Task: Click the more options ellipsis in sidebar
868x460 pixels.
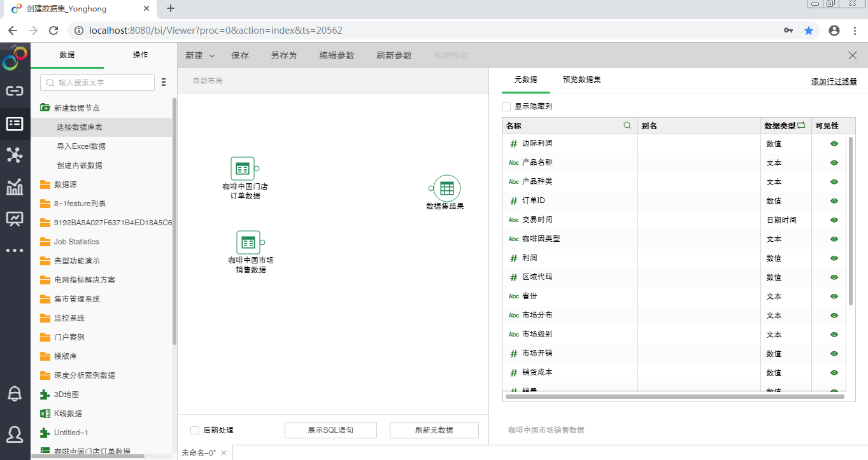Action: (x=14, y=250)
